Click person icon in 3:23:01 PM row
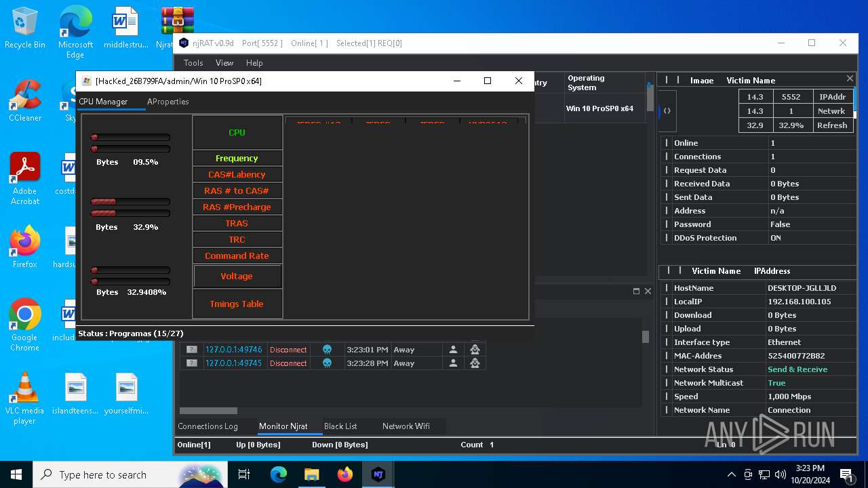 453,350
